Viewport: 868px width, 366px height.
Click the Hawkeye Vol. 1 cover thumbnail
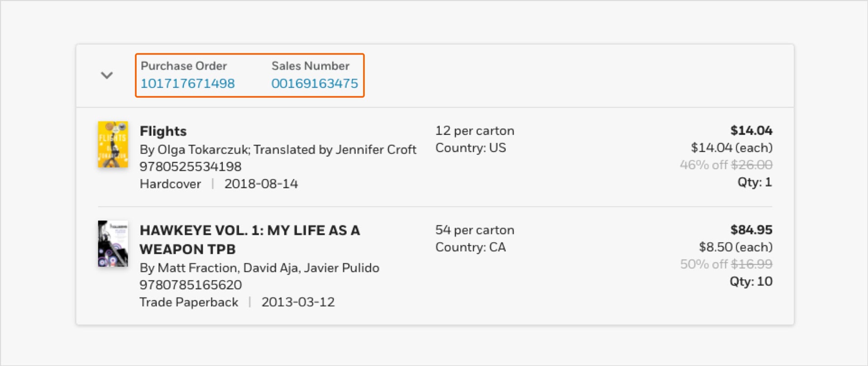[x=113, y=244]
